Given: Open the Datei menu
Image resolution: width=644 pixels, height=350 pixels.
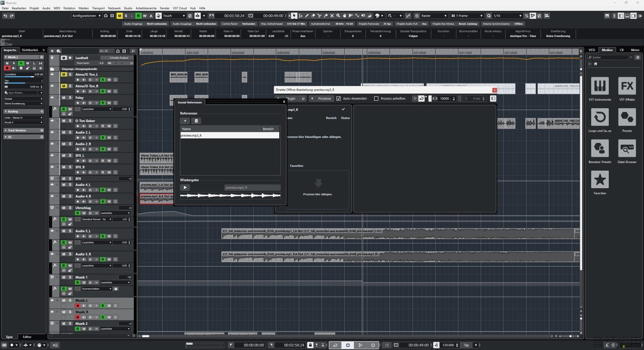Looking at the screenshot, I should (x=5, y=8).
